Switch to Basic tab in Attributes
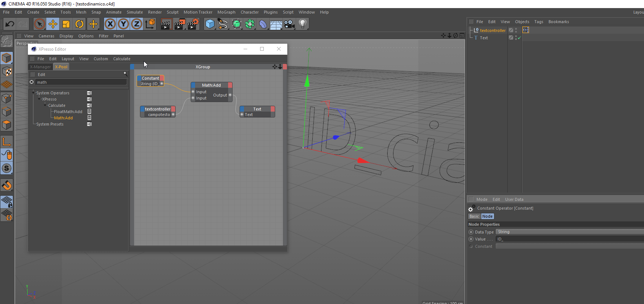 click(474, 216)
